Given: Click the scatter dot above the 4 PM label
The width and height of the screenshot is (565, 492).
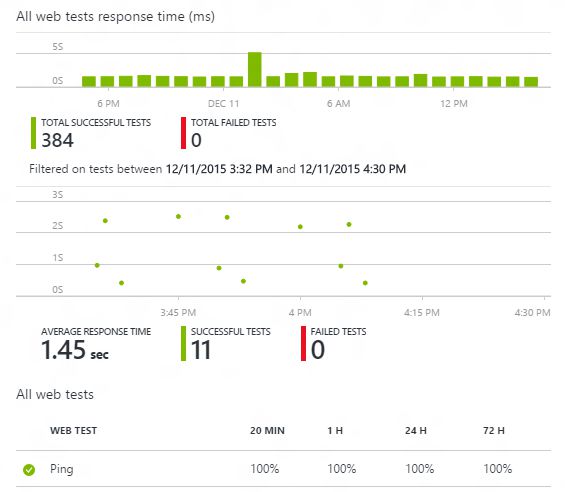Looking at the screenshot, I should pos(300,227).
